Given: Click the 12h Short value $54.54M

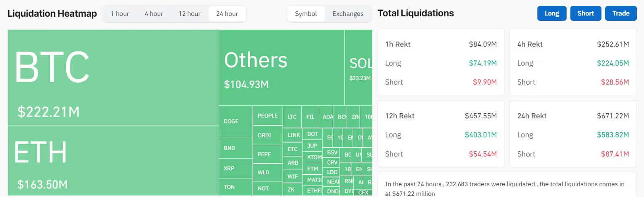Looking at the screenshot, I should [x=483, y=154].
